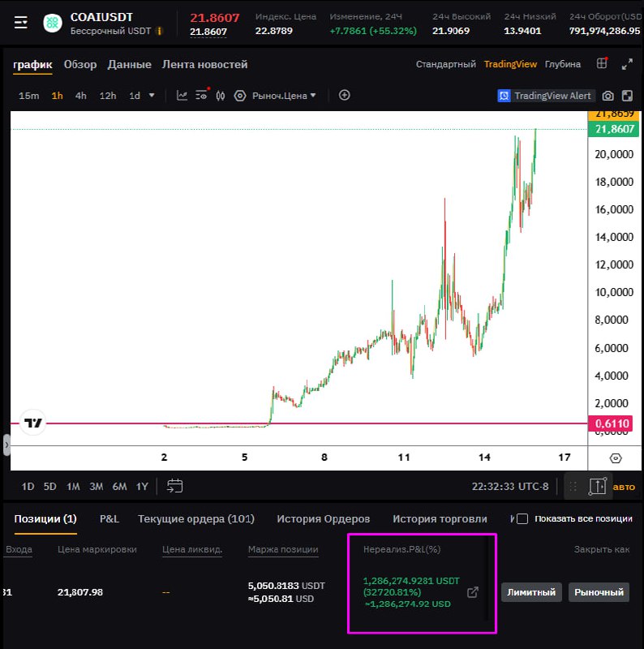Take chart snapshot with camera icon
Screen dimensions: 644x649
point(608,96)
